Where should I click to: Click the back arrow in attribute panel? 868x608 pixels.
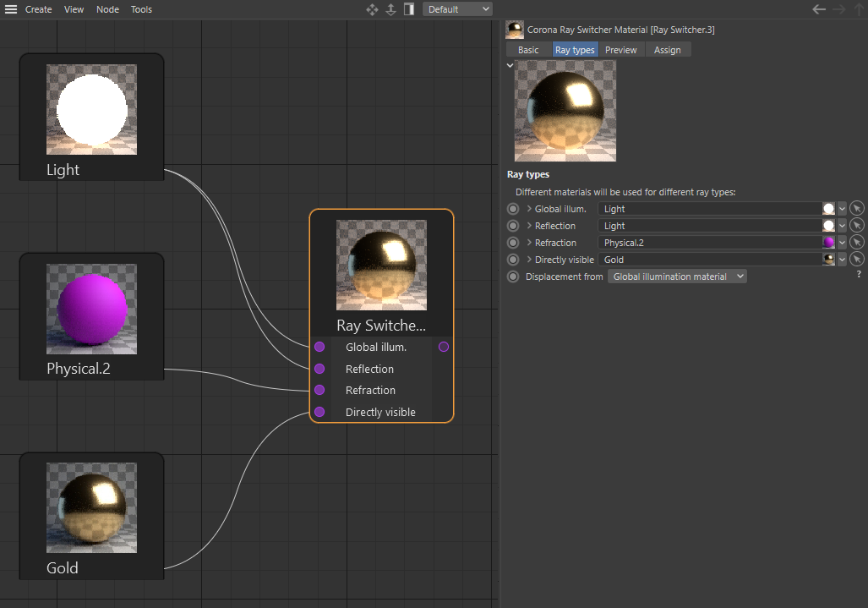tap(818, 9)
